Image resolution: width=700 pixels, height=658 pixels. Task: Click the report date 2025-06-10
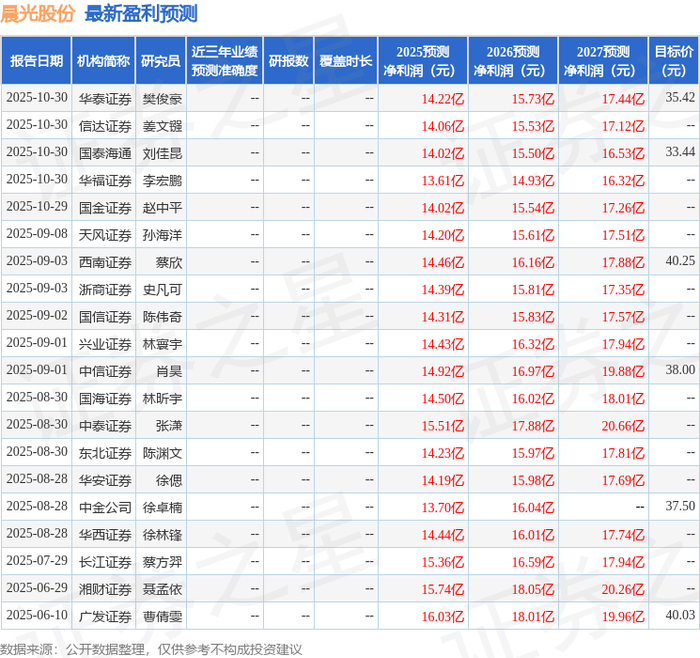click(x=37, y=615)
